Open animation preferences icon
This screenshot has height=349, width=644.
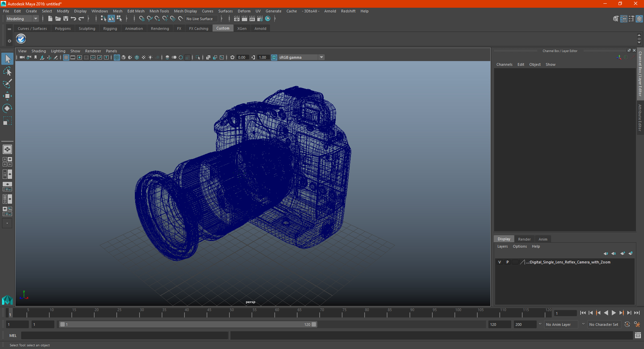pos(637,325)
